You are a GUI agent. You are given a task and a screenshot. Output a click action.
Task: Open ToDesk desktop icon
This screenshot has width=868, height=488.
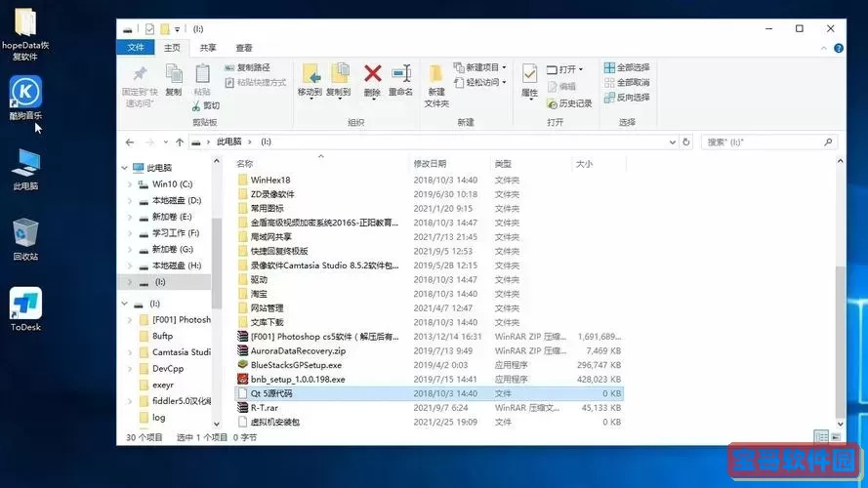coord(25,308)
